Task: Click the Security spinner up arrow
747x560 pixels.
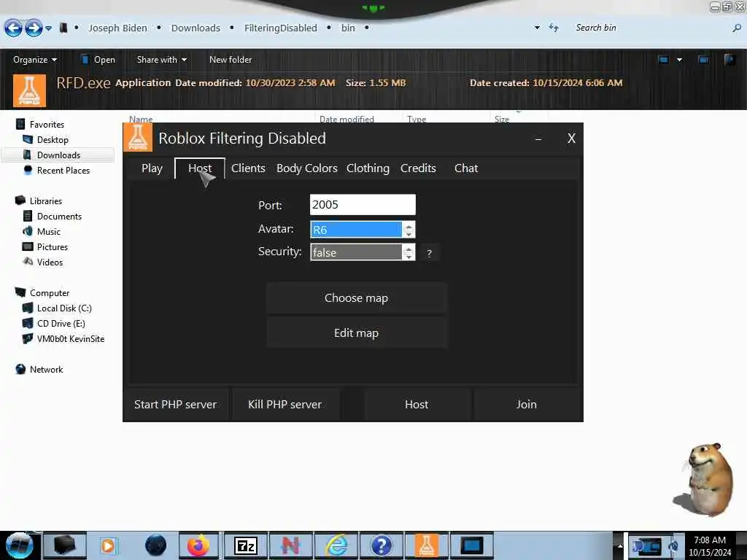Action: [409, 249]
